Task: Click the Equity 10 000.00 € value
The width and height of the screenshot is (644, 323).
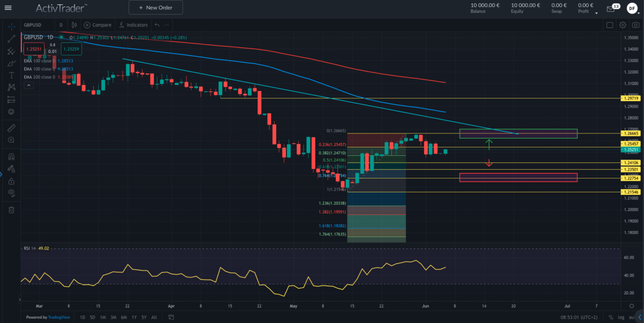Action: [x=525, y=5]
